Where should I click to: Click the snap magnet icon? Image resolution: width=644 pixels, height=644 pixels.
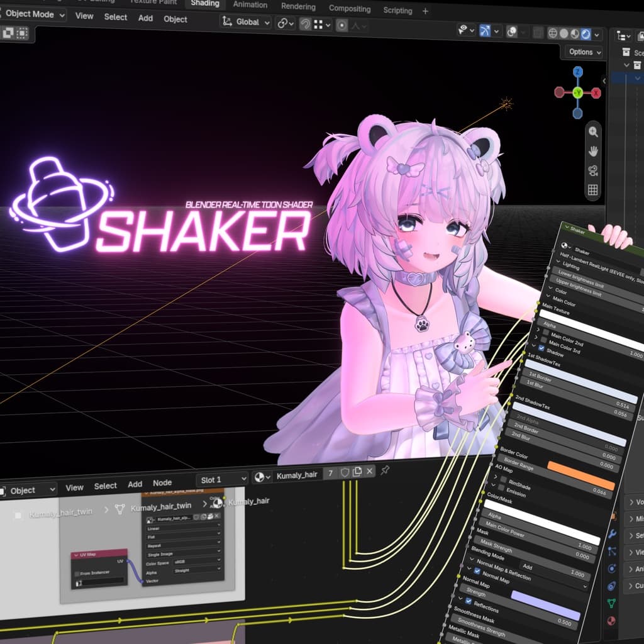point(305,25)
